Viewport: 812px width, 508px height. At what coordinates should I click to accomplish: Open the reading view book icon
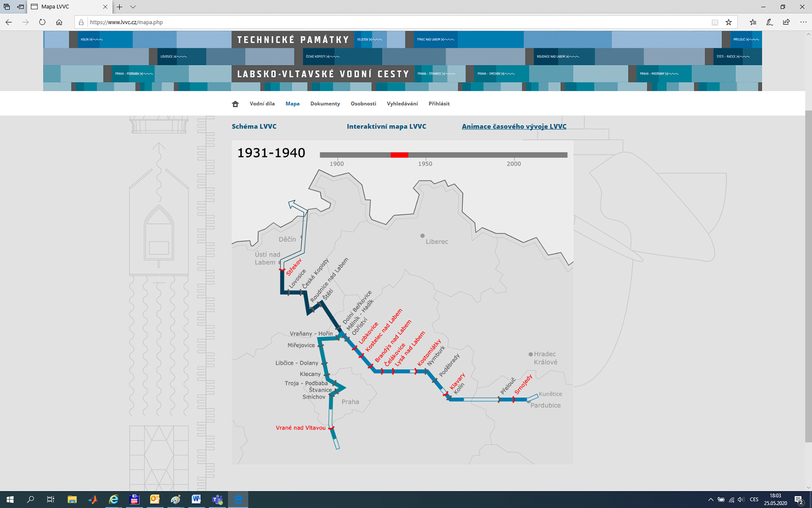coord(715,22)
